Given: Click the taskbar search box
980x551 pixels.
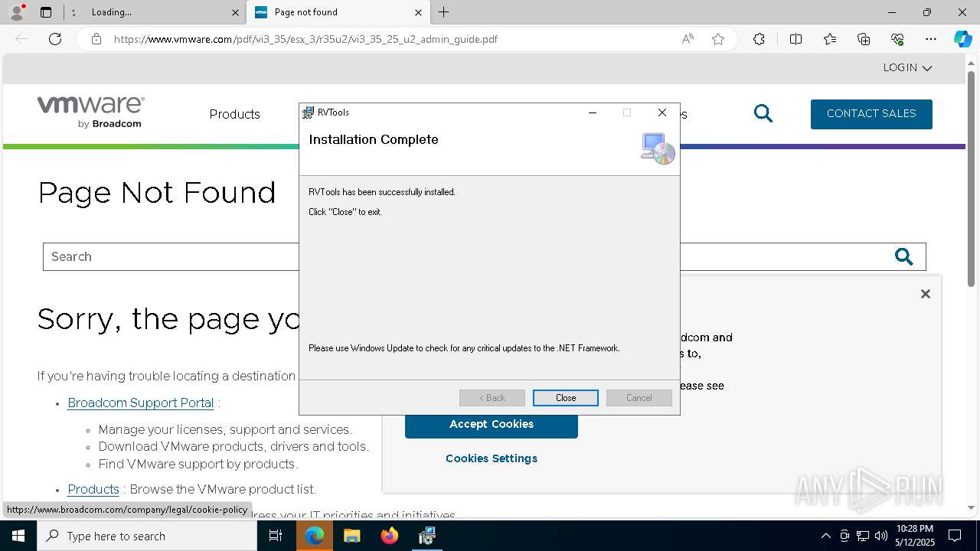Looking at the screenshot, I should coord(147,536).
